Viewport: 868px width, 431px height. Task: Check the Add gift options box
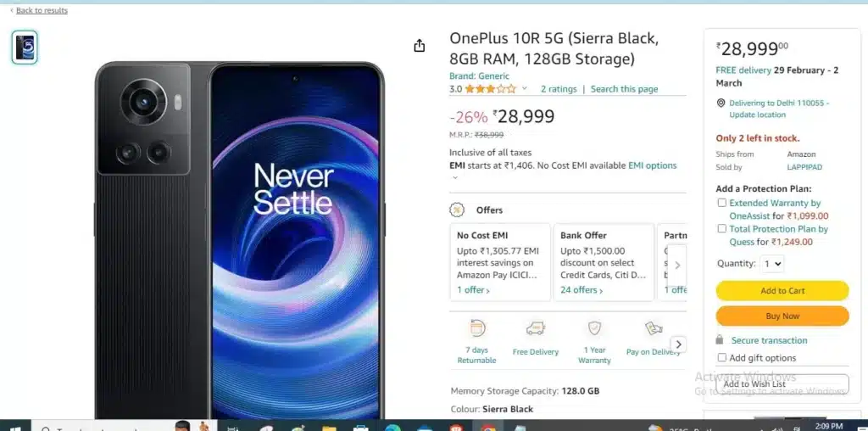click(x=722, y=357)
